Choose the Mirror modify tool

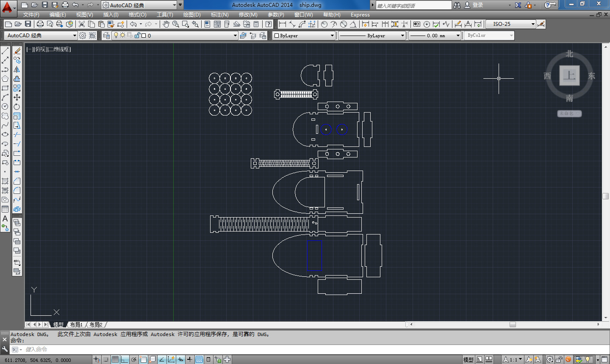[x=17, y=69]
